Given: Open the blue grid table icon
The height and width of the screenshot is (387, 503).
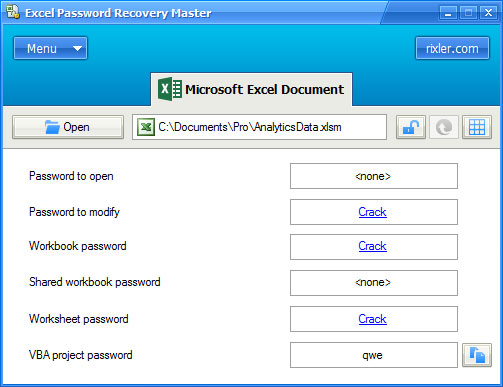Looking at the screenshot, I should tap(477, 127).
